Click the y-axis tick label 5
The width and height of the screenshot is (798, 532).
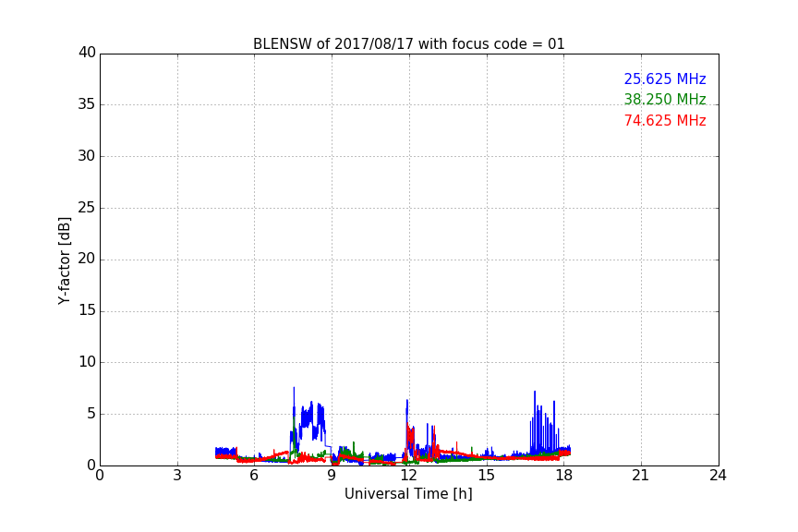91,414
